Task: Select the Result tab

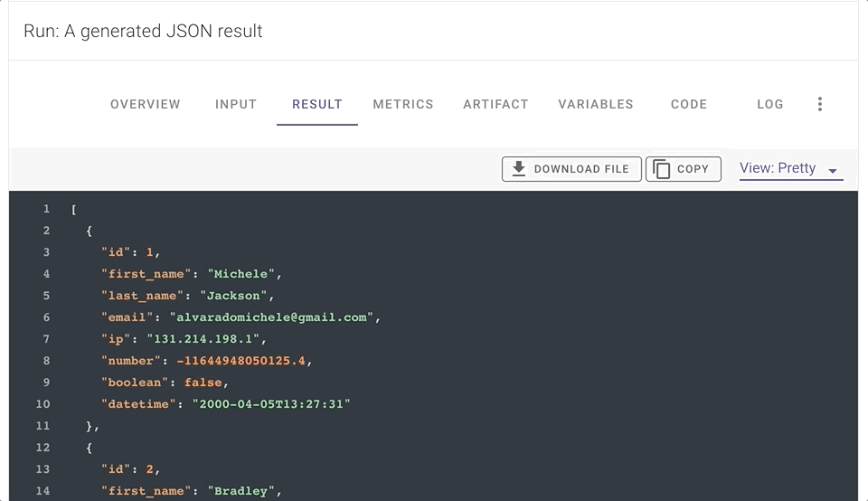Action: pos(317,104)
